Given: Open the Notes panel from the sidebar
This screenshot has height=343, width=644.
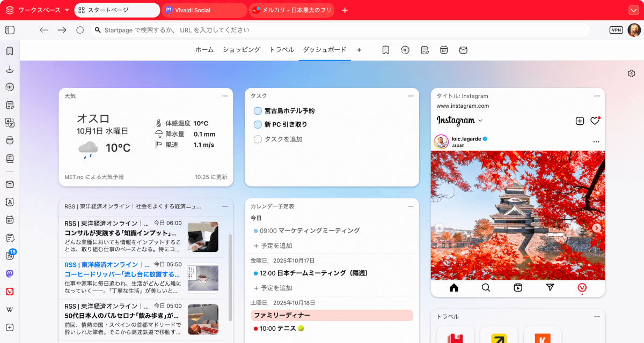Looking at the screenshot, I should point(10,105).
